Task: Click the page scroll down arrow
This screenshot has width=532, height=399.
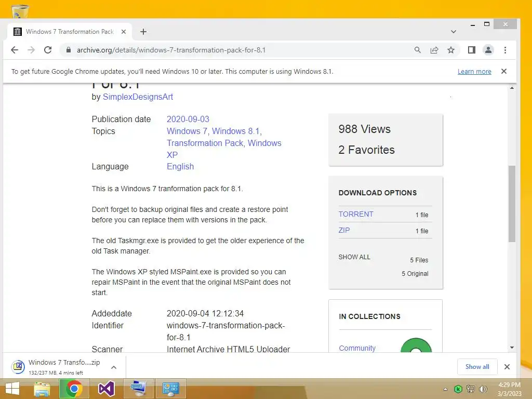Action: 512,348
